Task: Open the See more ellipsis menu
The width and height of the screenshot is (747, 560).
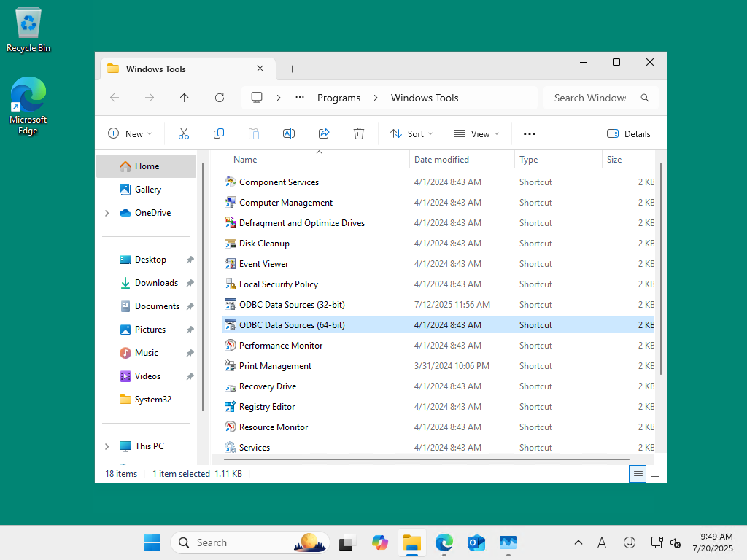Action: tap(530, 134)
